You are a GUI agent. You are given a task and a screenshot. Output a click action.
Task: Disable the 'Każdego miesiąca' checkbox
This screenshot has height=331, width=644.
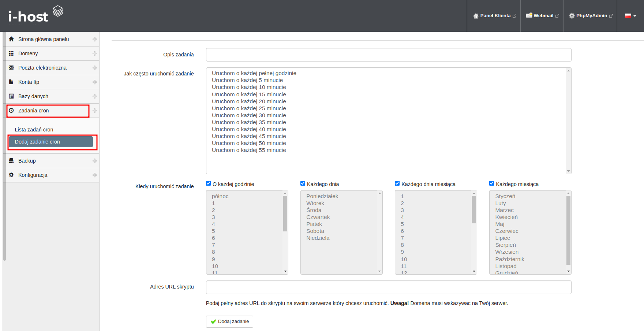tap(492, 183)
